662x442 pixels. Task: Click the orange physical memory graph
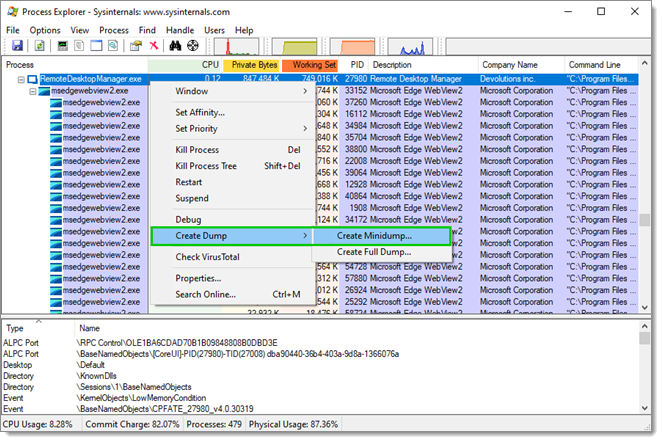[x=353, y=46]
